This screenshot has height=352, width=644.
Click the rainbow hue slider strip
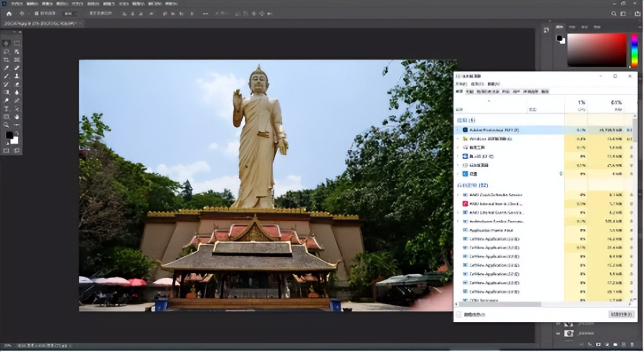coord(634,50)
